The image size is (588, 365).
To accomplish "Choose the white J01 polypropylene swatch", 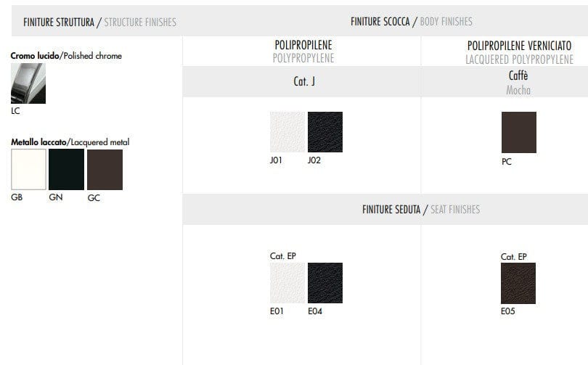I will click(x=287, y=132).
